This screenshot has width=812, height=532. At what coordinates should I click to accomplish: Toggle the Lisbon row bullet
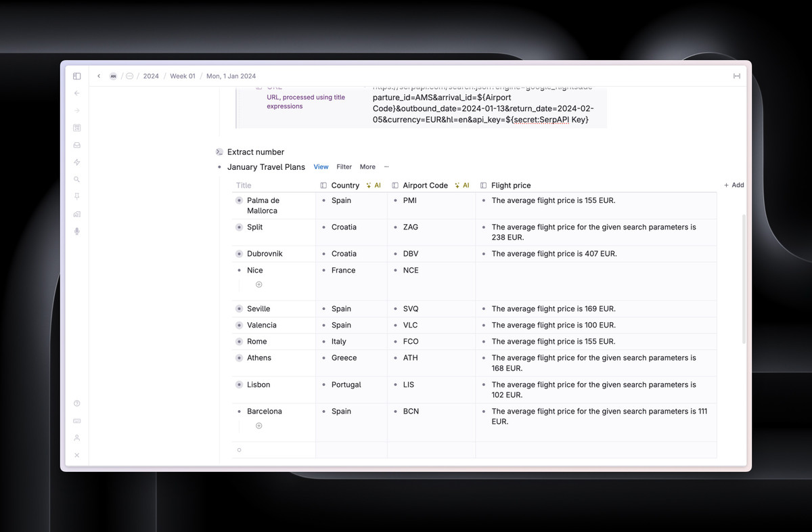click(x=239, y=384)
